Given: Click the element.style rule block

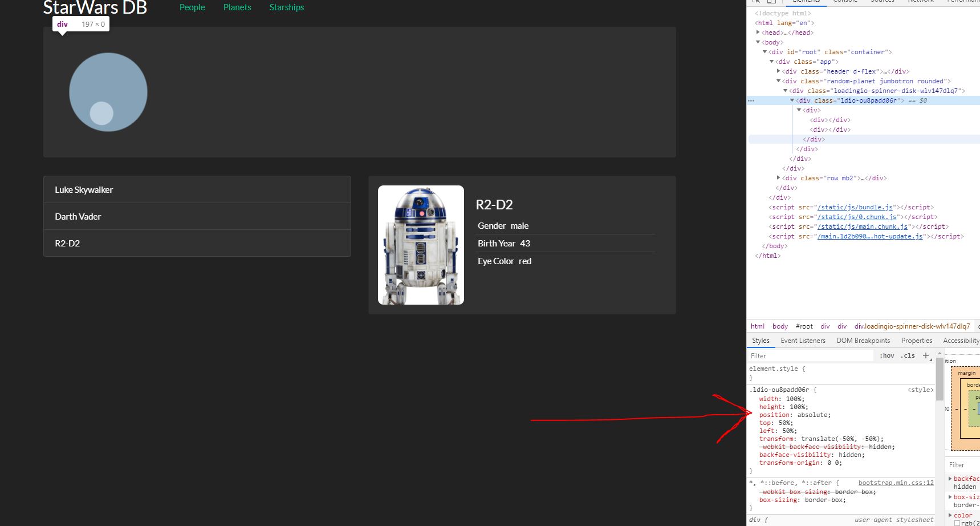Looking at the screenshot, I should (x=841, y=373).
